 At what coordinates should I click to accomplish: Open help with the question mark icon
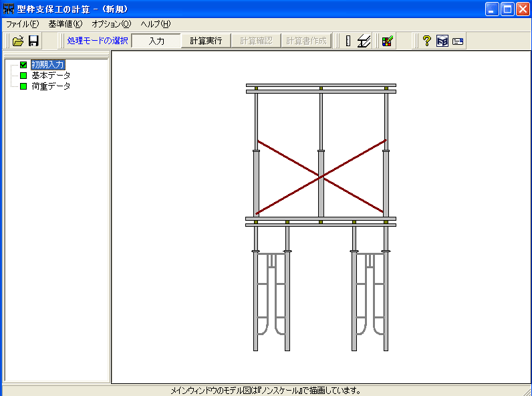426,41
